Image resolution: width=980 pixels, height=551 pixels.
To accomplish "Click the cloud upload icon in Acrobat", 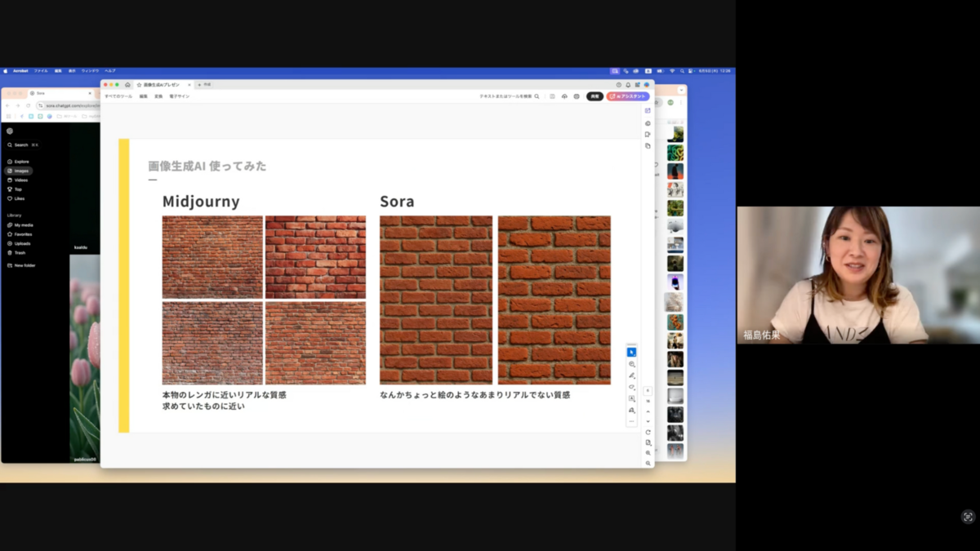I will 564,96.
